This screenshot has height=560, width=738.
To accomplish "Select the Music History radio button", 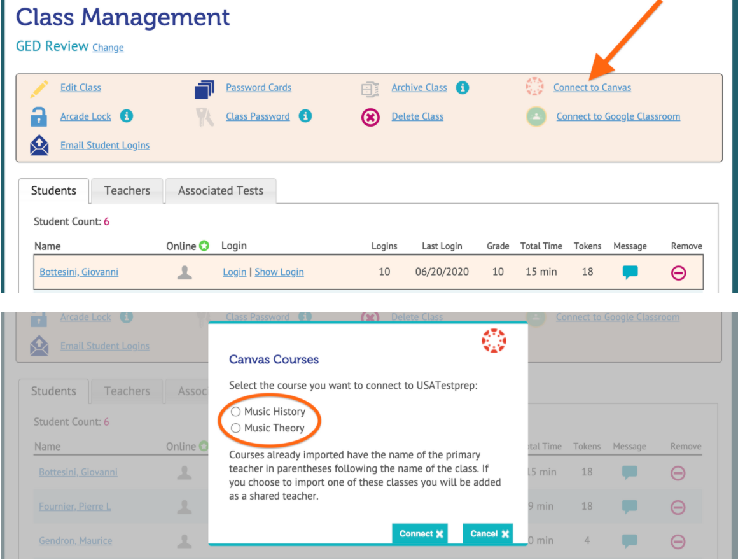I will [236, 412].
